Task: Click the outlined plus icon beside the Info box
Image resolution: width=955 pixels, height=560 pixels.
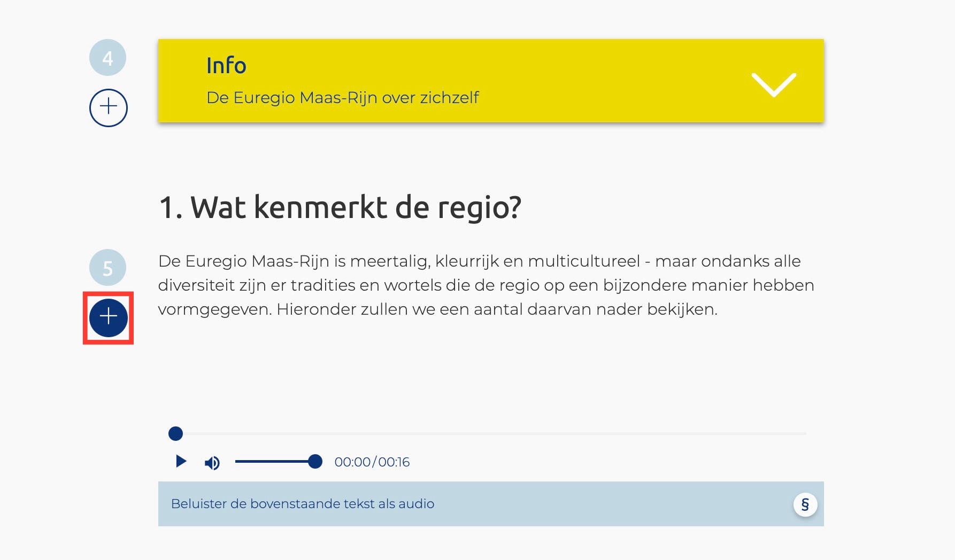Action: click(108, 107)
